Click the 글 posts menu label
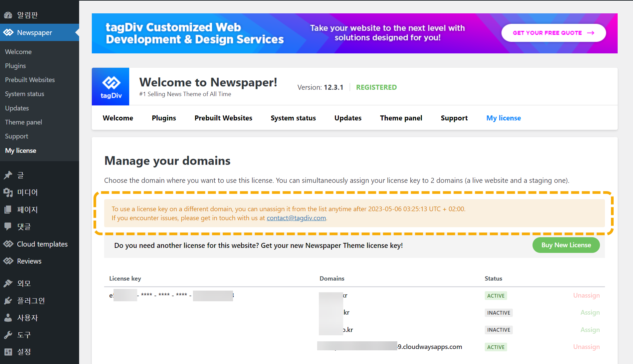The width and height of the screenshot is (633, 364). (x=20, y=175)
